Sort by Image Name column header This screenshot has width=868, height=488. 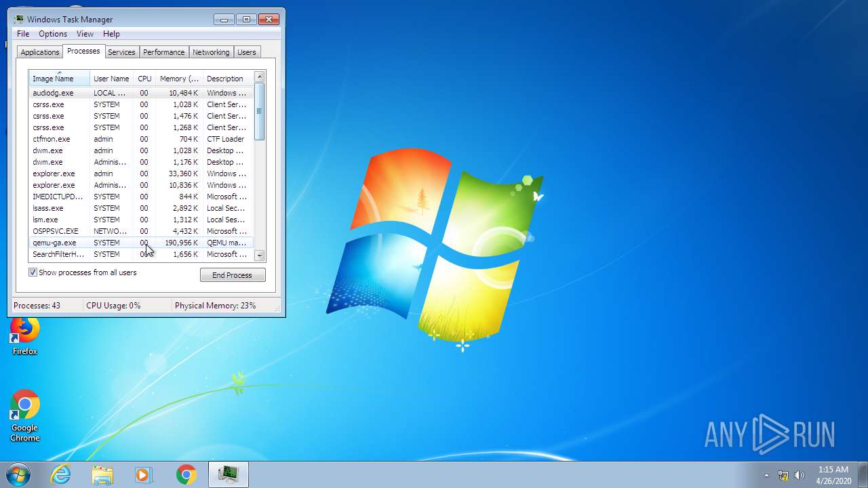click(59, 79)
